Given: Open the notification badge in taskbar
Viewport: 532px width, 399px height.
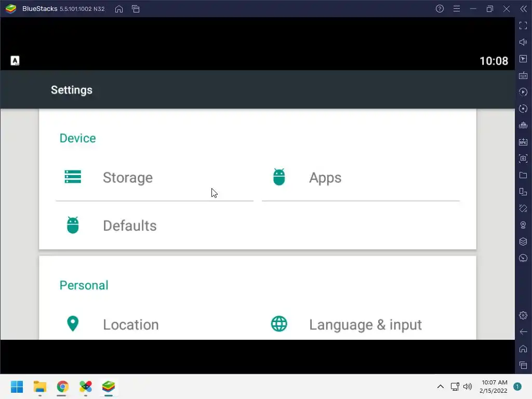Looking at the screenshot, I should point(517,387).
